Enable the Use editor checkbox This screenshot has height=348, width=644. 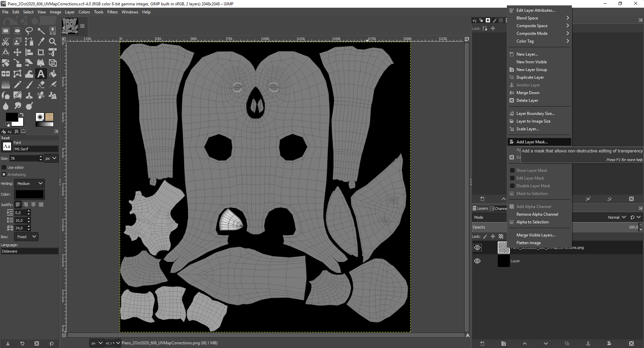coord(4,167)
